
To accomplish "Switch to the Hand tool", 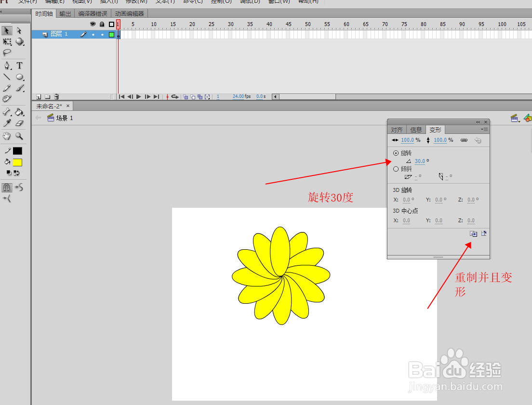I will (x=6, y=136).
